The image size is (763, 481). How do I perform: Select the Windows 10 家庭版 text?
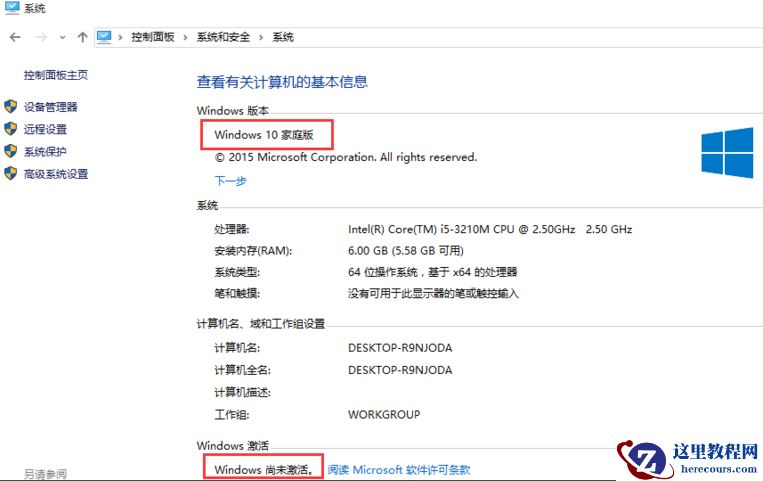coord(264,135)
